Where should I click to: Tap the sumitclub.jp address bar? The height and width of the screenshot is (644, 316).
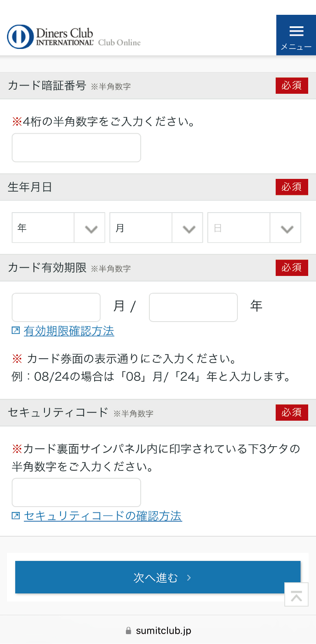pos(163,630)
